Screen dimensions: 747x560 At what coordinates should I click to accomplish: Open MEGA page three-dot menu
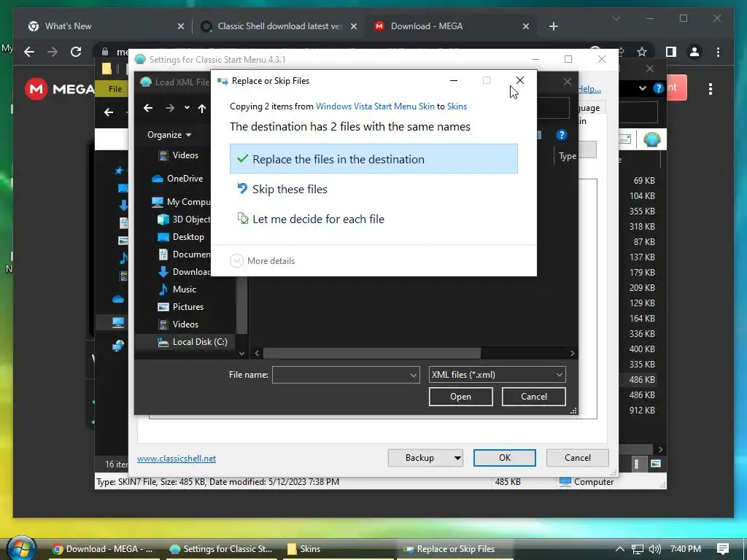coord(711,89)
